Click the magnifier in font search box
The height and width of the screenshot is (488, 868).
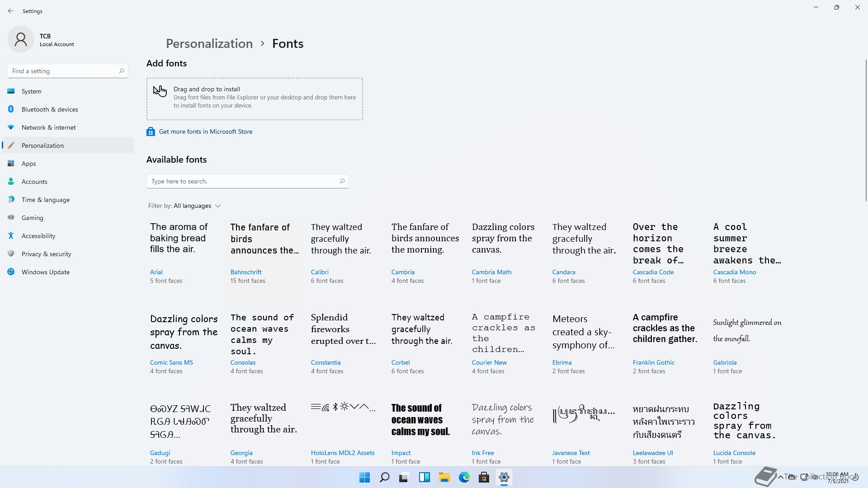click(x=342, y=181)
